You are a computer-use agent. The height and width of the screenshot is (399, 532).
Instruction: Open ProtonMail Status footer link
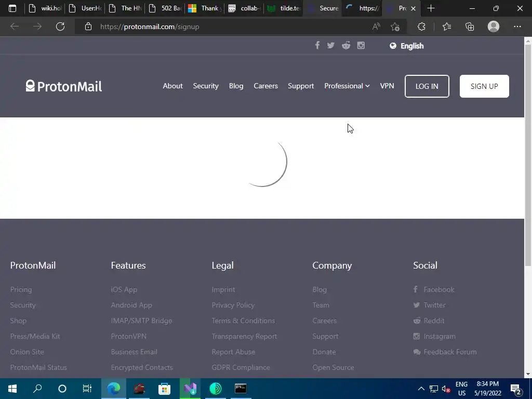(x=38, y=367)
